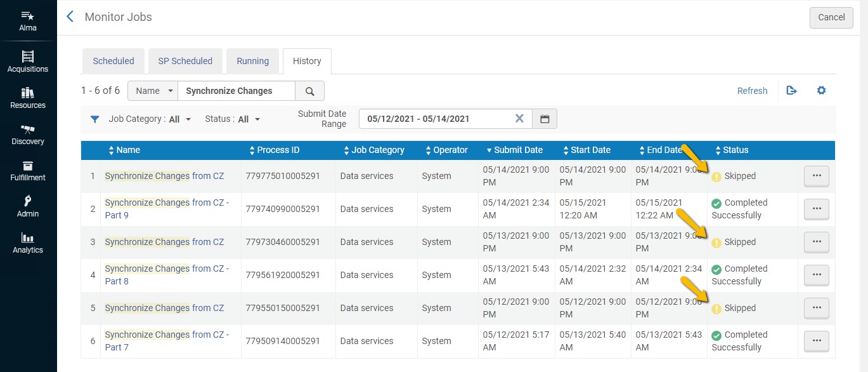This screenshot has width=868, height=372.
Task: Open the Admin key icon
Action: coord(27,201)
